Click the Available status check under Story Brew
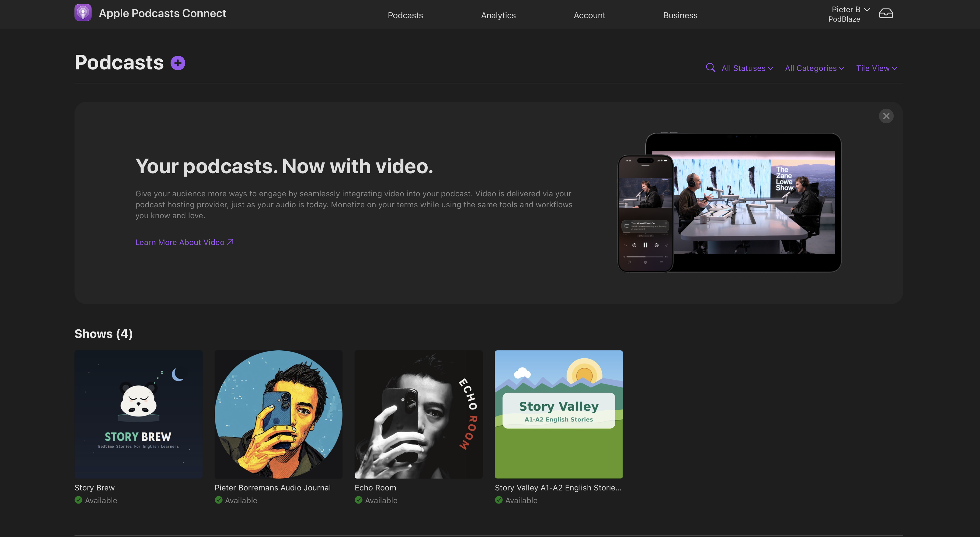This screenshot has height=537, width=980. 78,500
